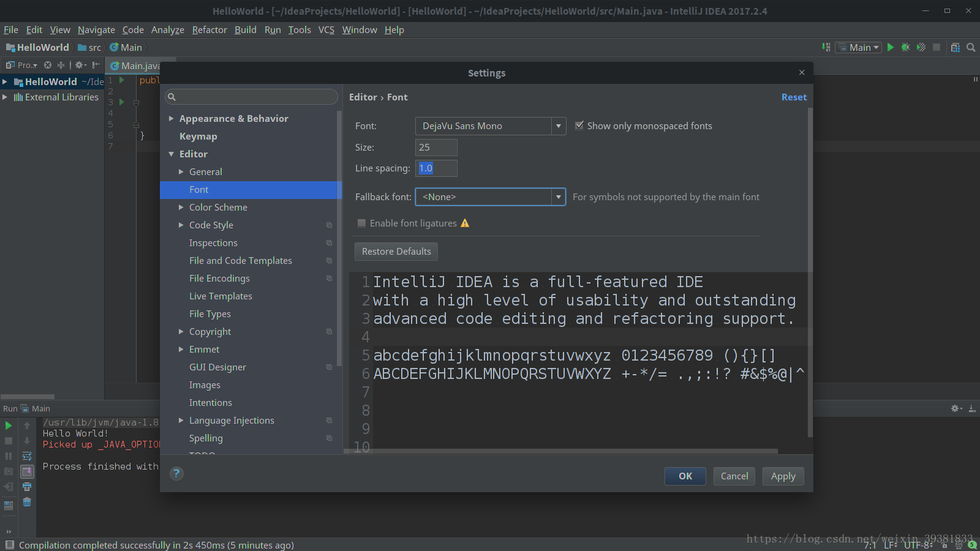Click run gutter arrow on line 1
This screenshot has width=980, height=551.
coord(122,80)
